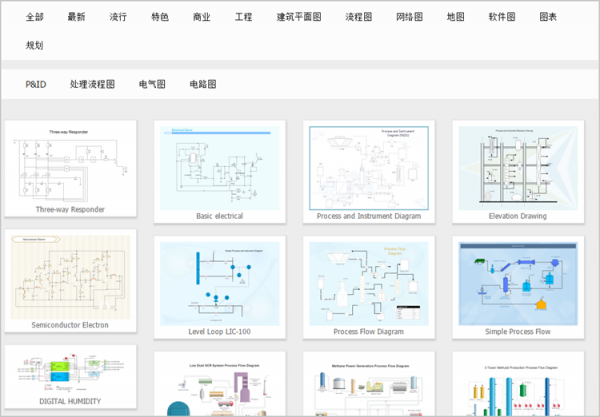Viewport: 600px width, 417px height.
Task: Open the 网络图 category
Action: click(x=409, y=17)
